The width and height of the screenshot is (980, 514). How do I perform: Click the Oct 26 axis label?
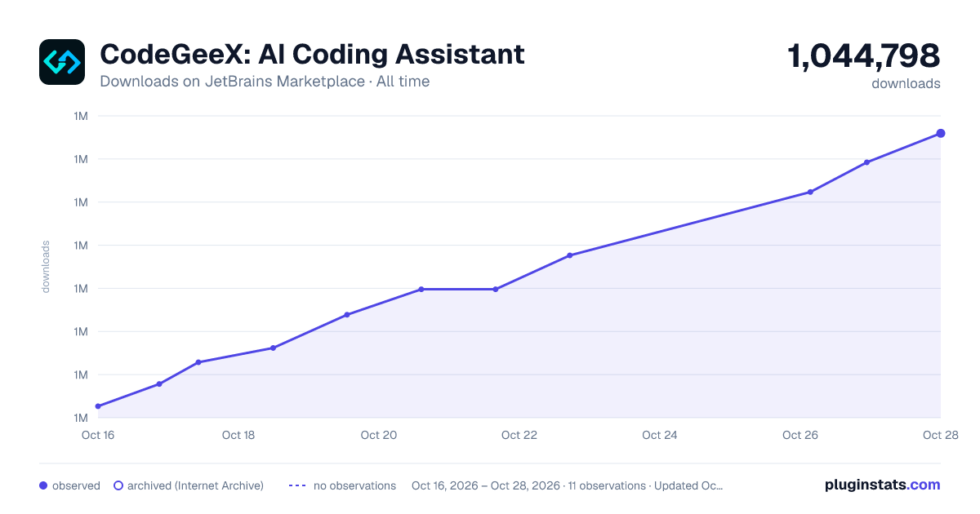(800, 435)
